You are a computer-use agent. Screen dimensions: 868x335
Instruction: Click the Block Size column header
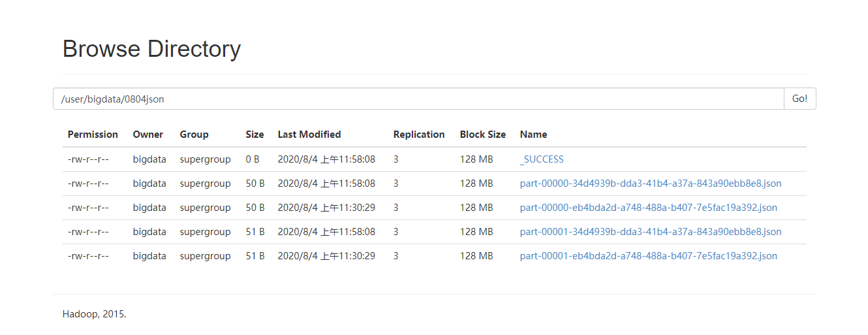(x=483, y=135)
